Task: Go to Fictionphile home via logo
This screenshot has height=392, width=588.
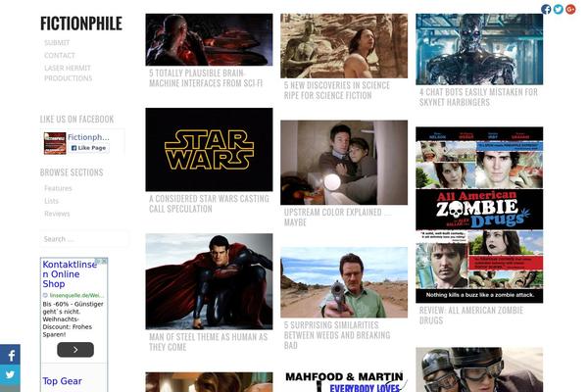Action: point(81,24)
